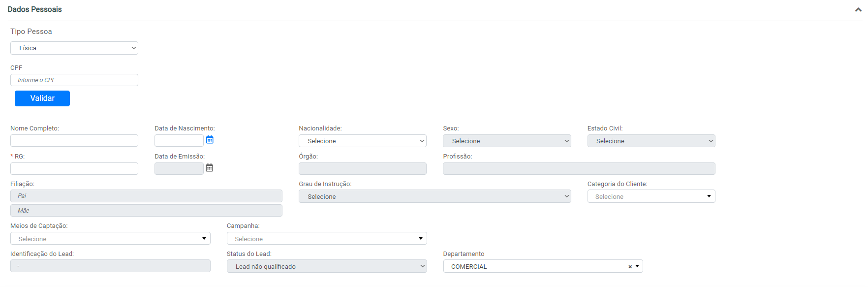Screen dimensions: 868x287
Task: Open the Categoria do Cliente dropdown
Action: [651, 196]
